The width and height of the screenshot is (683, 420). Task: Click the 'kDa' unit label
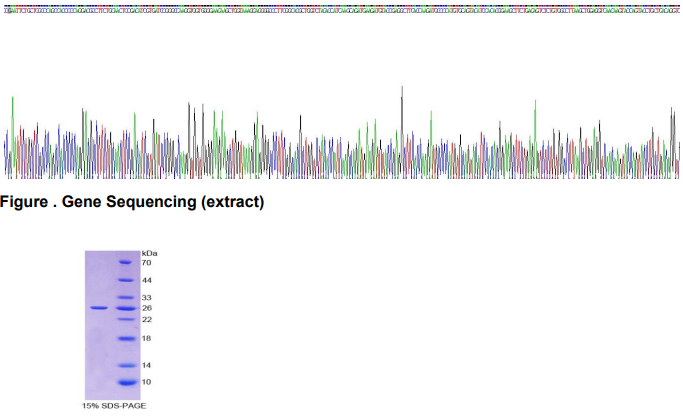click(x=149, y=253)
